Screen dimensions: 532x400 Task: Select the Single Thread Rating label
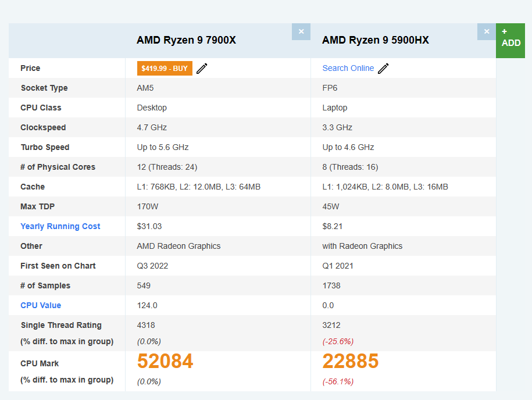pyautogui.click(x=61, y=325)
